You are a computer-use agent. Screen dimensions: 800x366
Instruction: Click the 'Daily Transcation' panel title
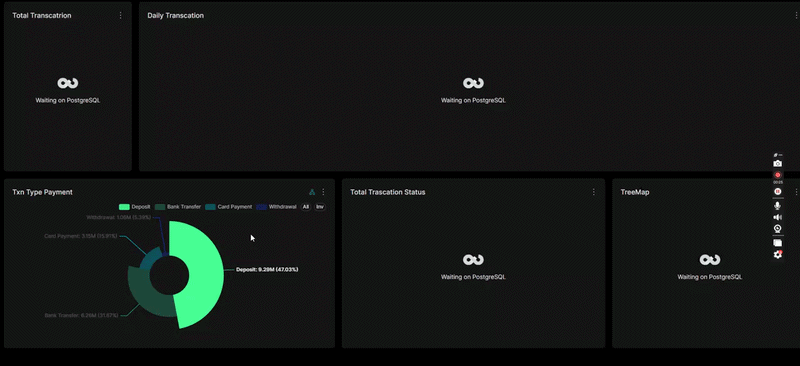click(x=176, y=15)
